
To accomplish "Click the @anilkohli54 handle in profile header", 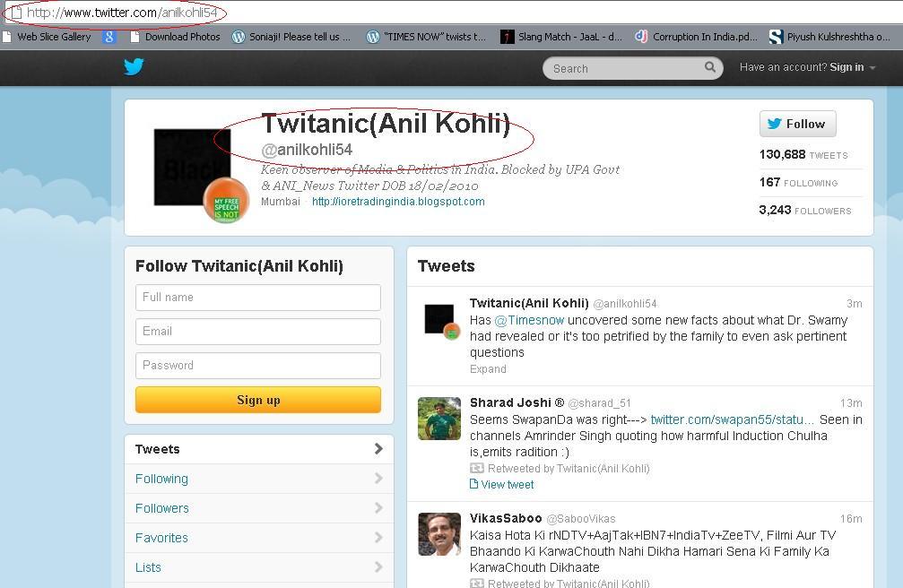I will pyautogui.click(x=307, y=150).
